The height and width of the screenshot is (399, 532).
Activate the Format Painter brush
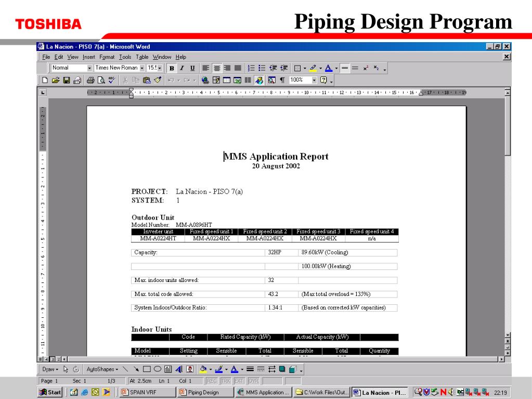[x=158, y=80]
